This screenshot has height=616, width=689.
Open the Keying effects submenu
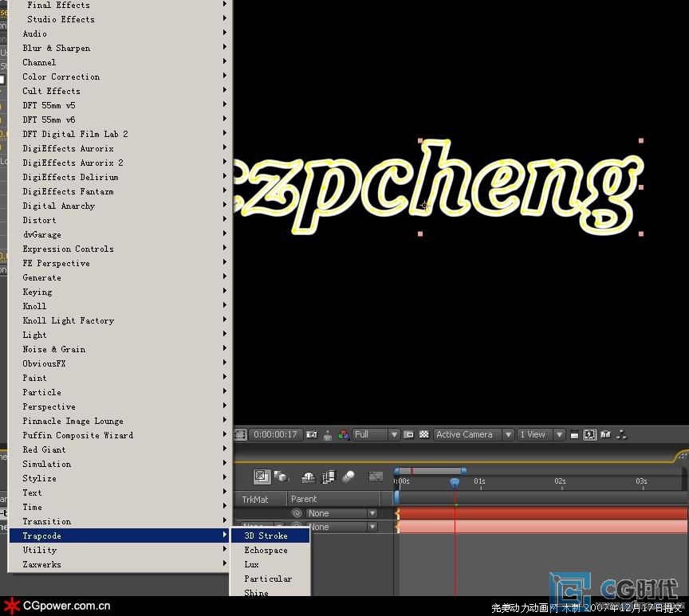click(x=120, y=292)
